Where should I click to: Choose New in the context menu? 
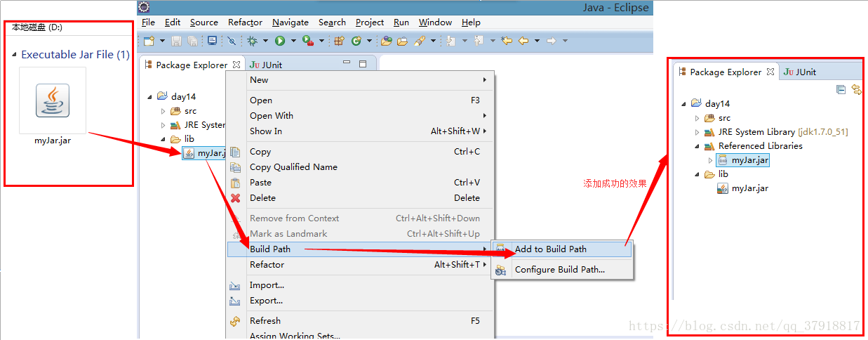pyautogui.click(x=360, y=80)
